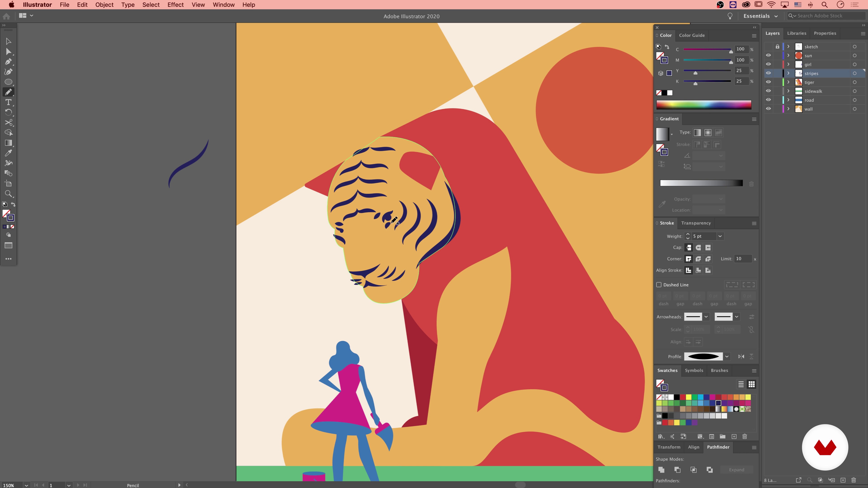868x488 pixels.
Task: Select the Scissors tool
Action: coord(8,123)
